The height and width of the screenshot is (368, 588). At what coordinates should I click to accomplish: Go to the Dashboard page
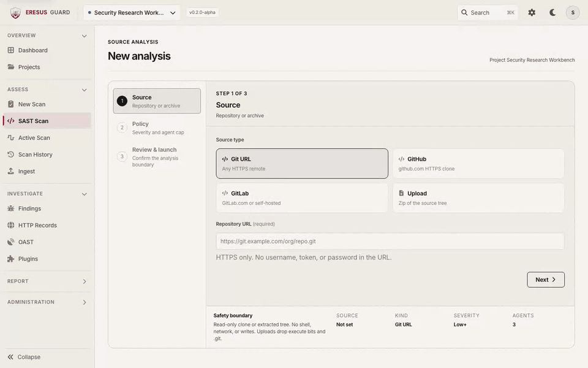[47, 50]
